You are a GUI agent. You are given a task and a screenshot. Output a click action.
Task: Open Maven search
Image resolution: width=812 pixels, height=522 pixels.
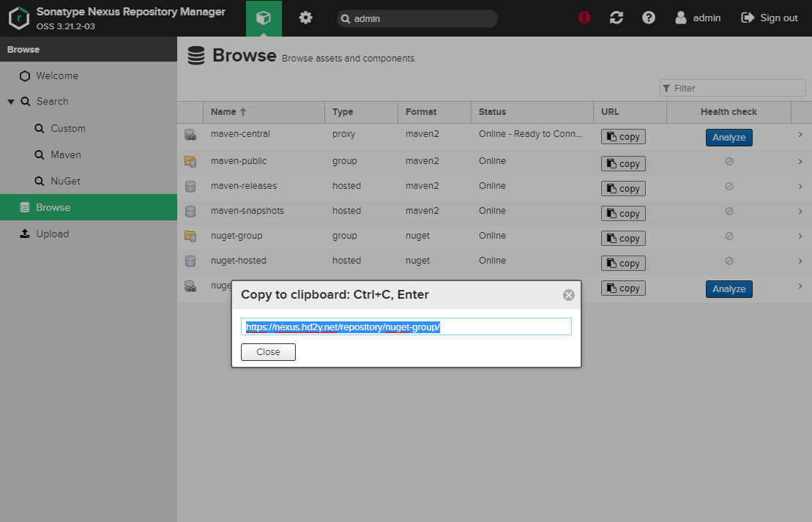coord(66,154)
